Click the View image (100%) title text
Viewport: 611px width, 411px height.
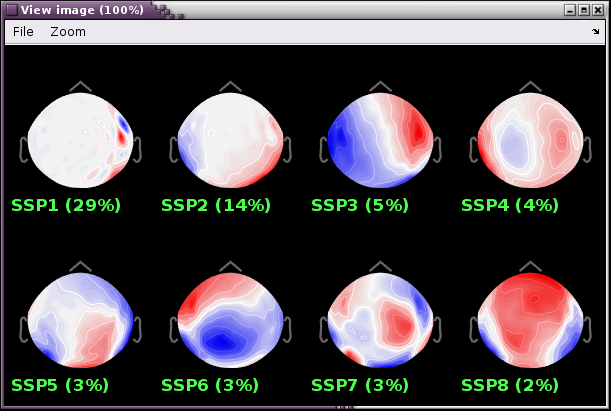(82, 10)
